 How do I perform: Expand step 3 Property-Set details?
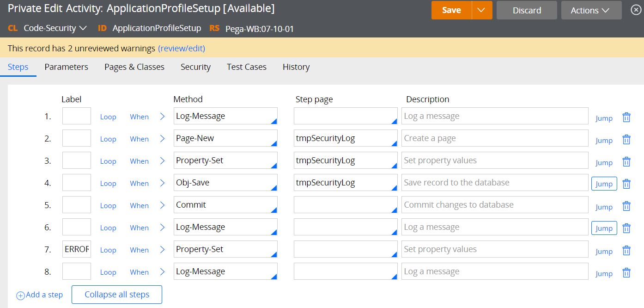tap(162, 161)
